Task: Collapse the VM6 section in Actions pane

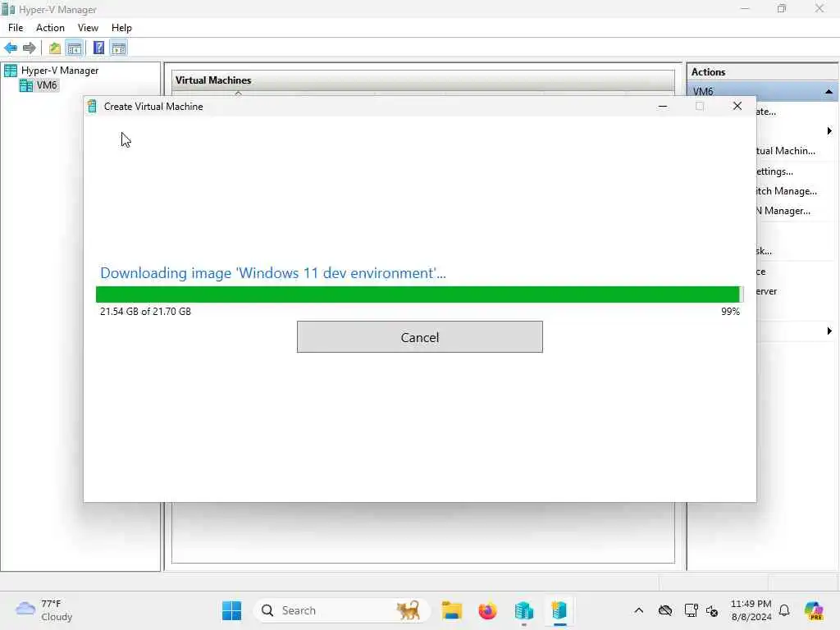Action: (x=829, y=92)
